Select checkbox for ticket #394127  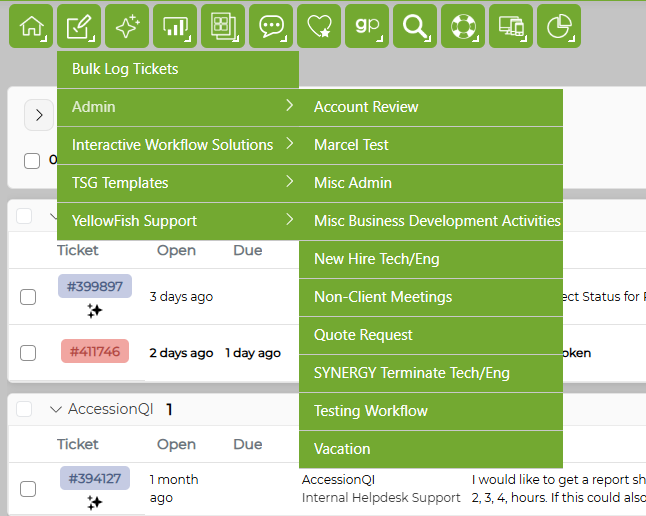pyautogui.click(x=28, y=489)
